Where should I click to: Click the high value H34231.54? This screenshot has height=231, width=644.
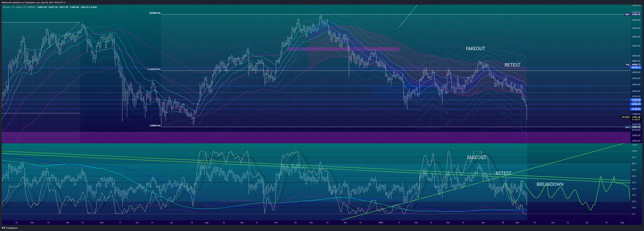[52, 7]
